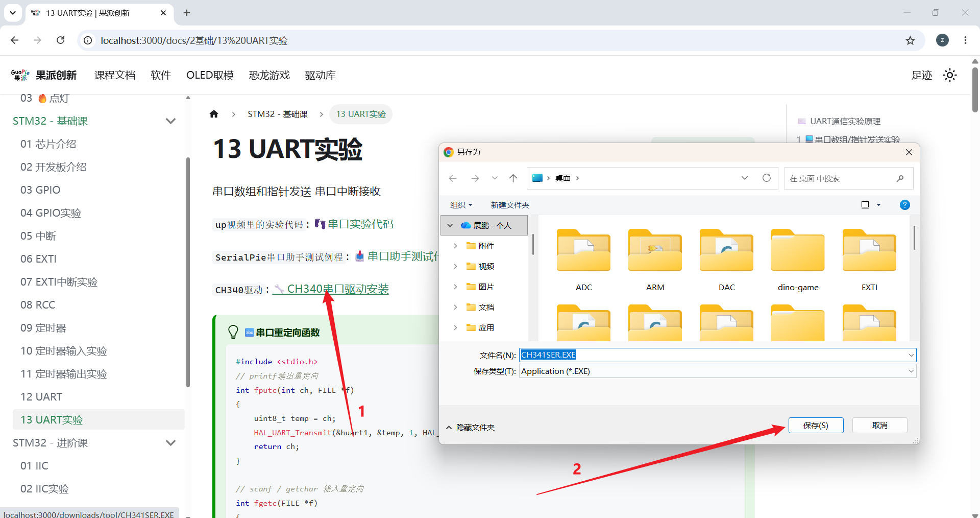Open Chrome's three-dot menu

coord(965,40)
